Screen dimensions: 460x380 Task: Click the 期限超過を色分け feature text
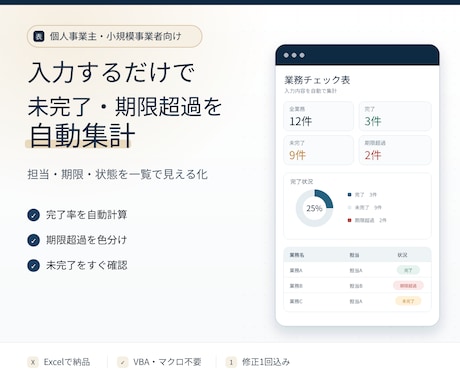tap(87, 240)
